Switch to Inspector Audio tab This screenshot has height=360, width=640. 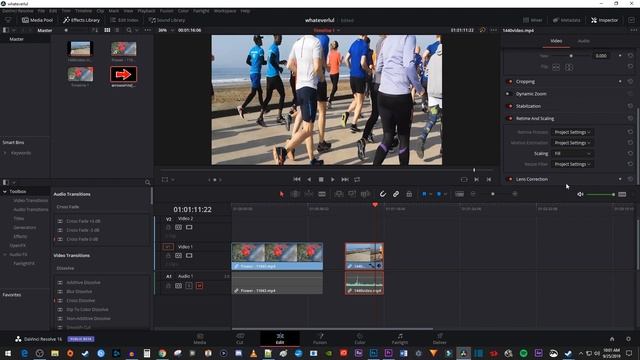pyautogui.click(x=583, y=41)
